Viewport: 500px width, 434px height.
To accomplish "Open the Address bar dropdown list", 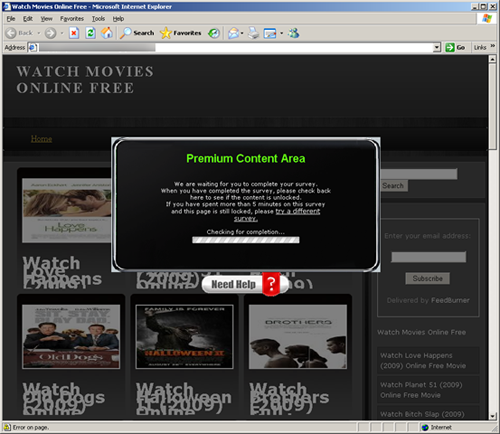I will click(437, 47).
